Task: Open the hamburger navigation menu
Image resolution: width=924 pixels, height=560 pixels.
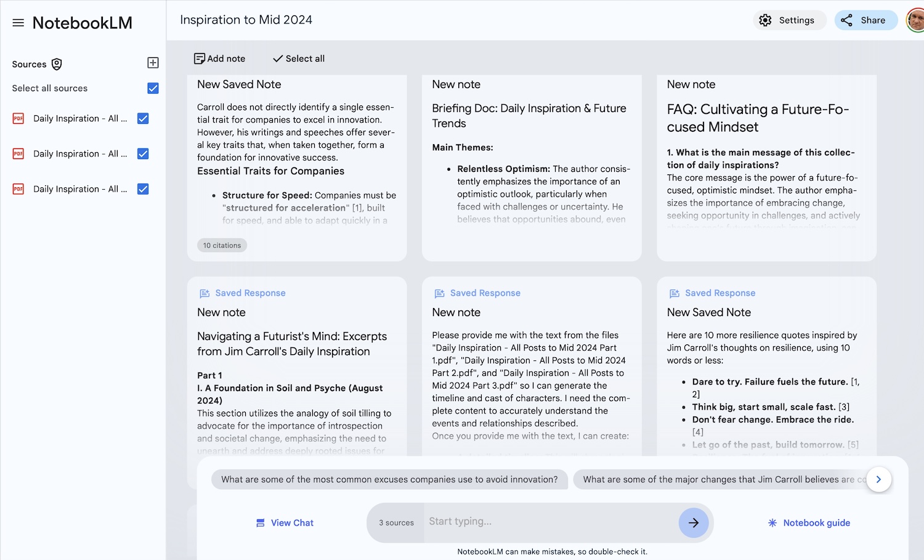Action: pos(18,23)
